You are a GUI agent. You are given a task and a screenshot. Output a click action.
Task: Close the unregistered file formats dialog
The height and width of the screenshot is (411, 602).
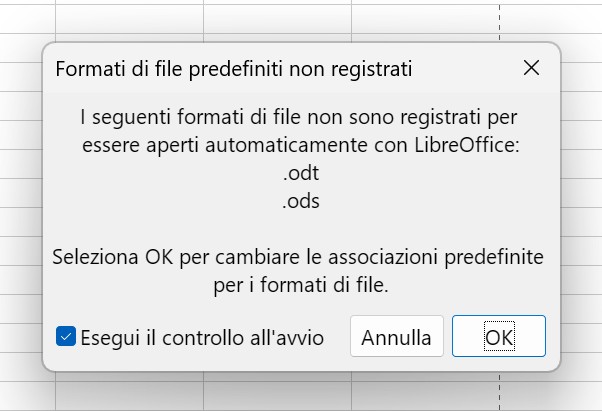(531, 68)
